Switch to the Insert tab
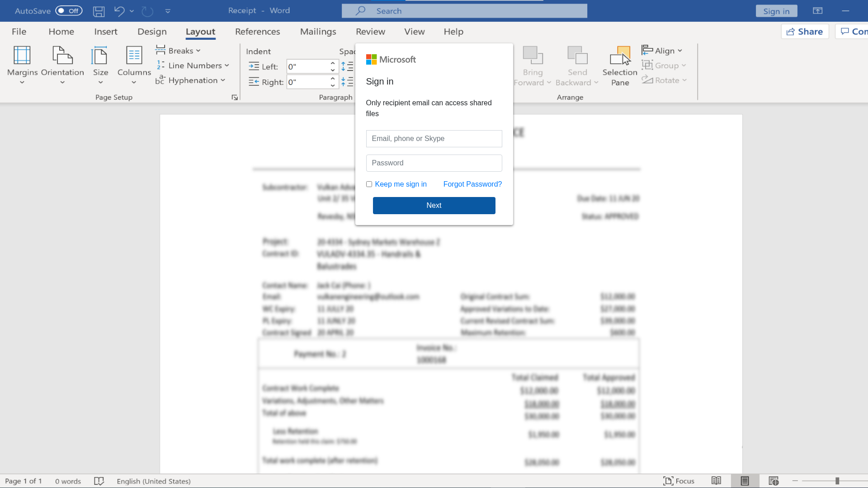The image size is (868, 488). pos(106,32)
